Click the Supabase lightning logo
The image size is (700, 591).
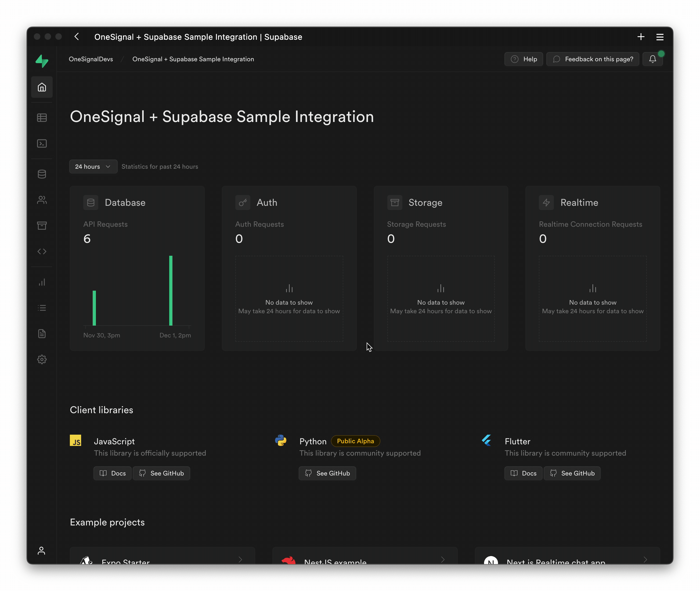[x=42, y=61]
